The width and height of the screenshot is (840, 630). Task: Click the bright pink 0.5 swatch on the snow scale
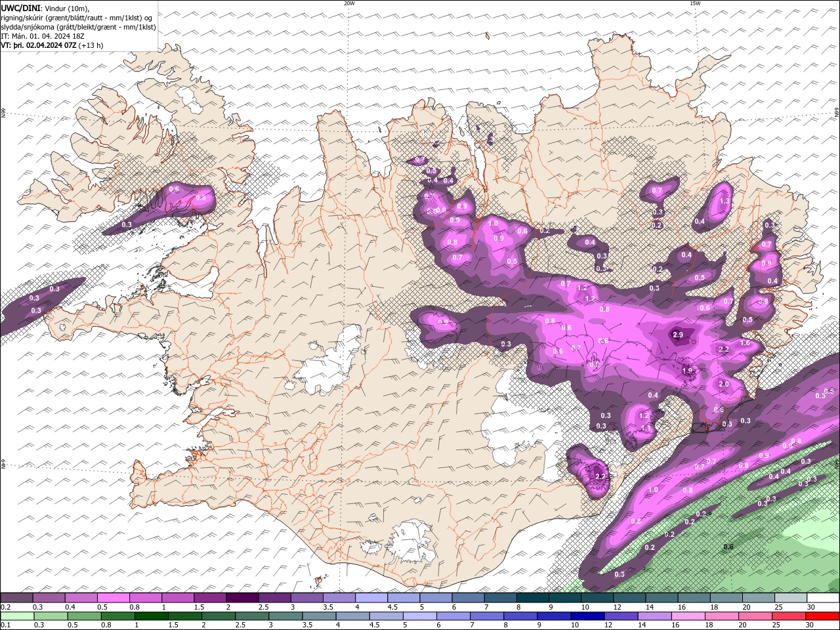[x=114, y=598]
